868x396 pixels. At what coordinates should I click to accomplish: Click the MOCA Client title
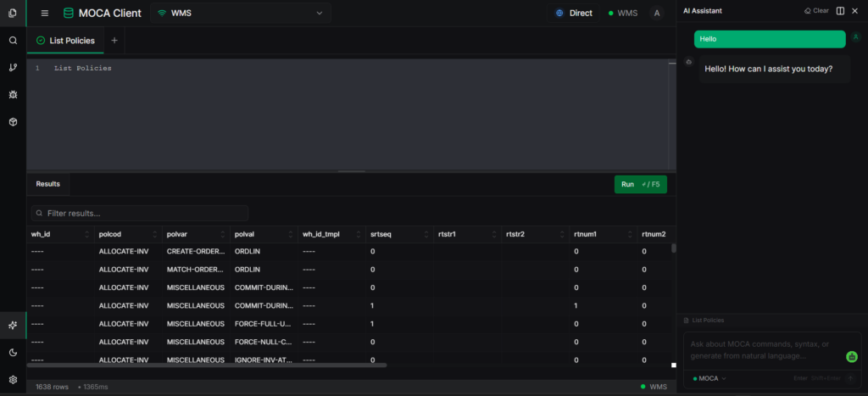point(109,14)
